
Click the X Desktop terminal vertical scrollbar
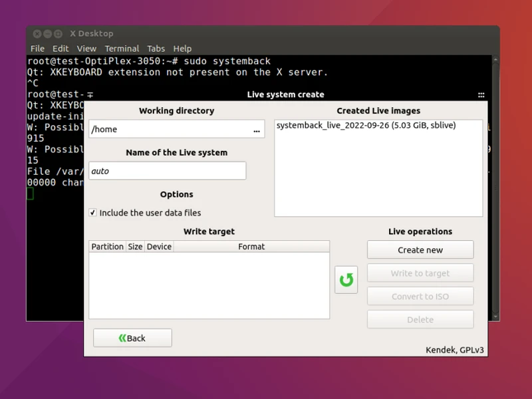coord(495,188)
